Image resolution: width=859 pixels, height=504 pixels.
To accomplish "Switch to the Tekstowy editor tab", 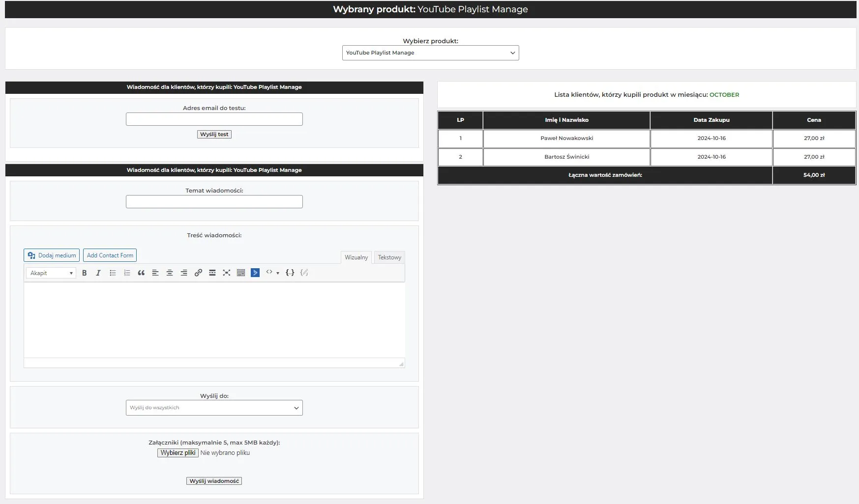I will [x=389, y=257].
